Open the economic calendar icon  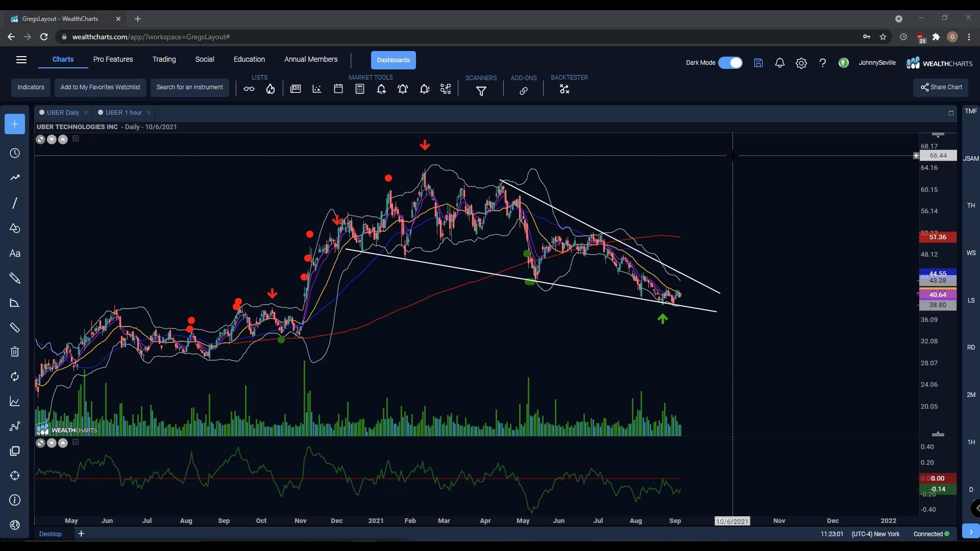pos(338,89)
